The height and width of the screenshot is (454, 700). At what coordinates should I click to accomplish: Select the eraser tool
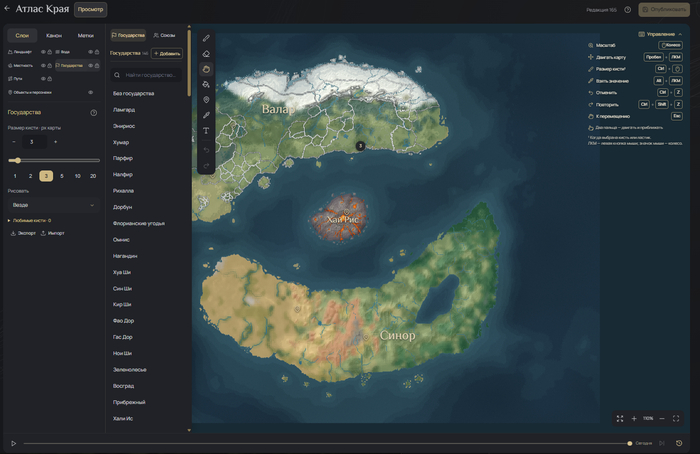(x=206, y=54)
